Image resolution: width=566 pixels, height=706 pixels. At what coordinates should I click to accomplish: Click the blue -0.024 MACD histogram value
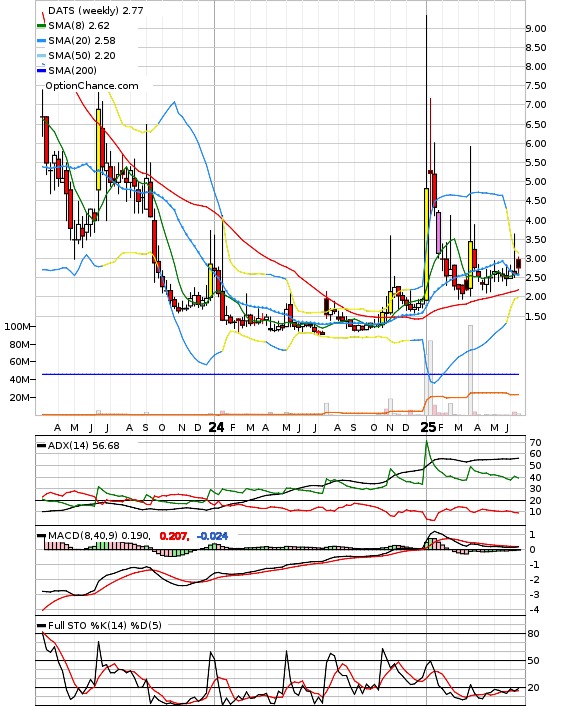pyautogui.click(x=213, y=536)
